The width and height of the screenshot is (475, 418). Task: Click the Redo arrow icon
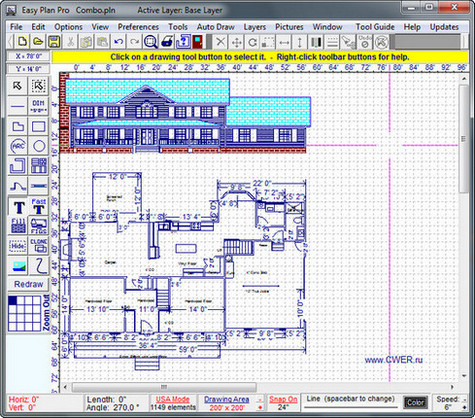[135, 42]
